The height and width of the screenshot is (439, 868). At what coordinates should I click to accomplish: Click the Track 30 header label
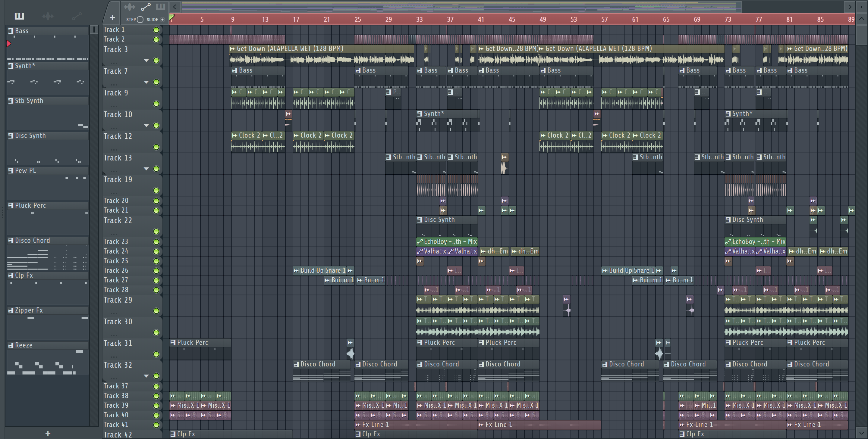pos(118,322)
